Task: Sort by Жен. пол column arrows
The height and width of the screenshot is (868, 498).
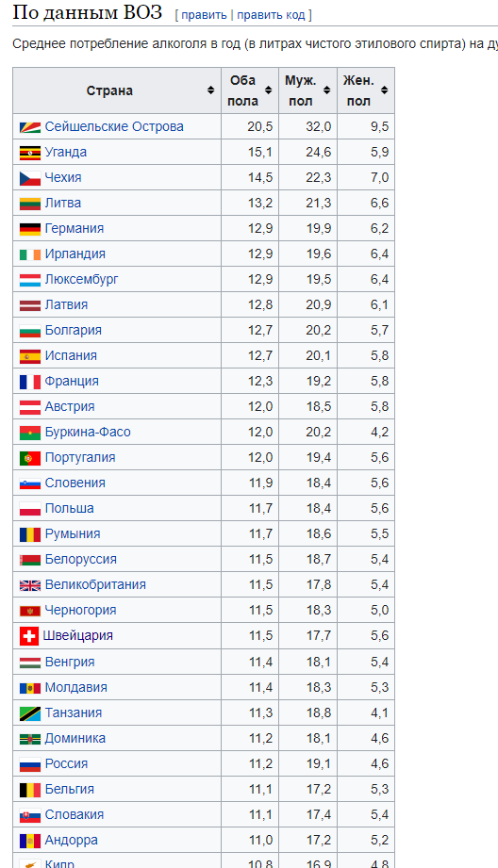Action: pyautogui.click(x=385, y=90)
